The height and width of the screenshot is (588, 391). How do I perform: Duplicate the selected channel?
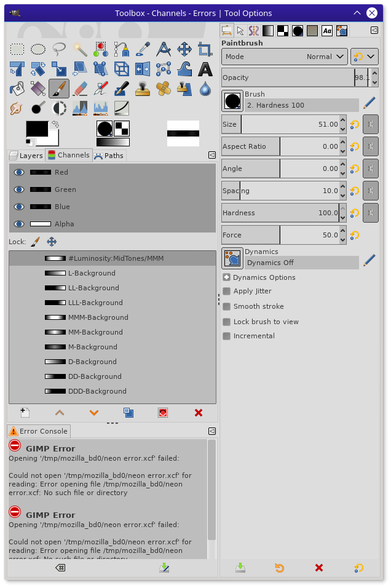[x=128, y=413]
